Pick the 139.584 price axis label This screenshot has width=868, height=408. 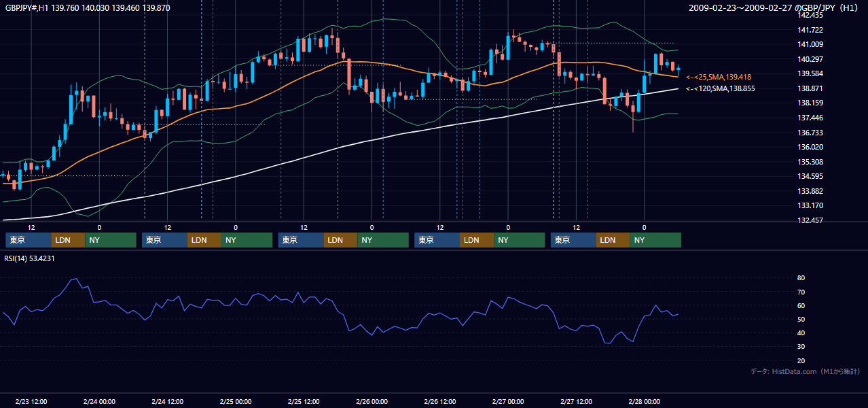[810, 74]
